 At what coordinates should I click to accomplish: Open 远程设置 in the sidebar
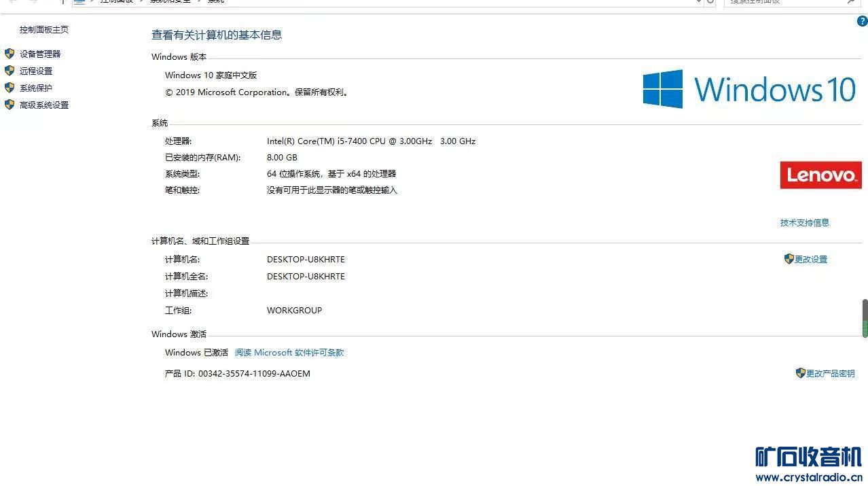[36, 71]
